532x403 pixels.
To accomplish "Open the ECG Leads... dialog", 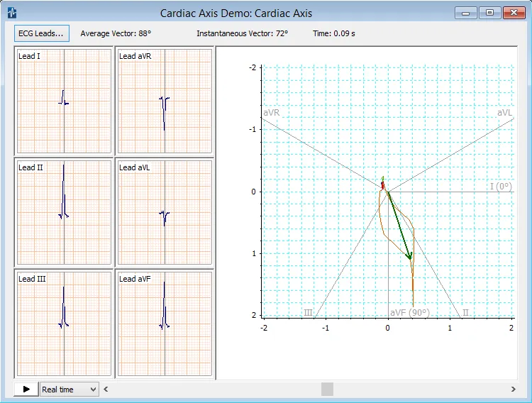I will click(41, 33).
